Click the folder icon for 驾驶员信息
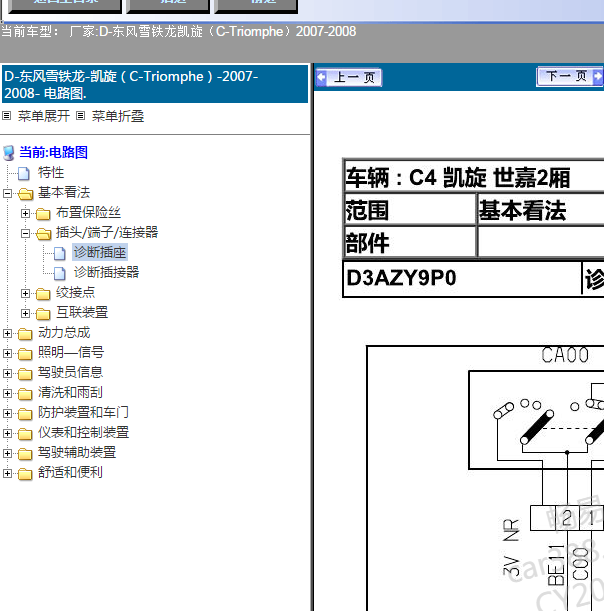604x611 pixels. (25, 374)
